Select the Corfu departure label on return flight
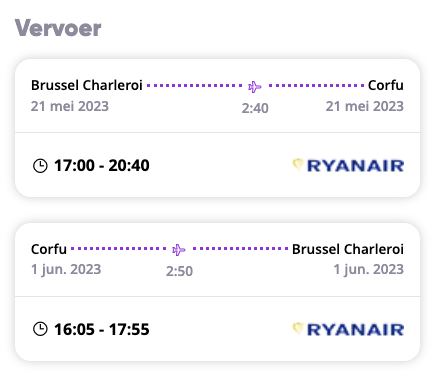This screenshot has width=434, height=380. pyautogui.click(x=49, y=249)
